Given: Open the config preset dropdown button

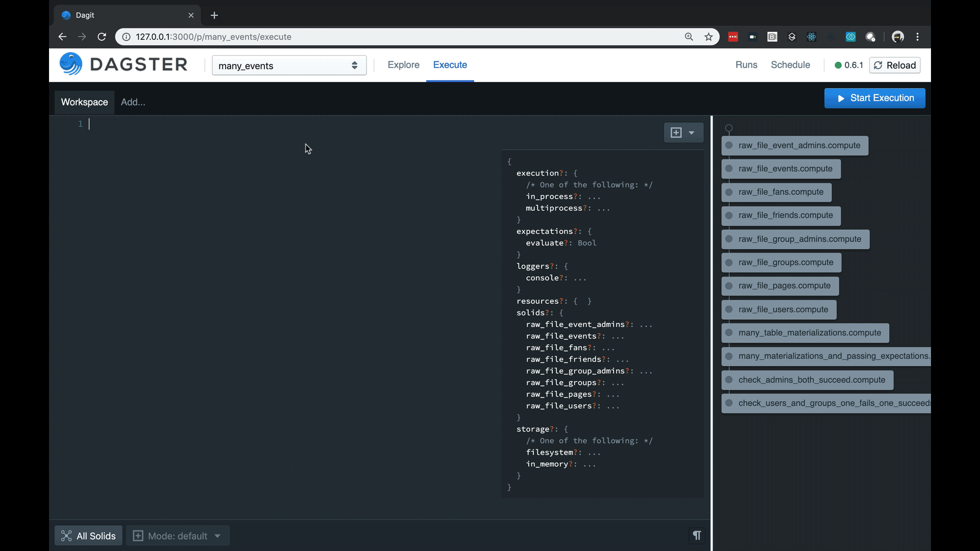Looking at the screenshot, I should click(683, 133).
